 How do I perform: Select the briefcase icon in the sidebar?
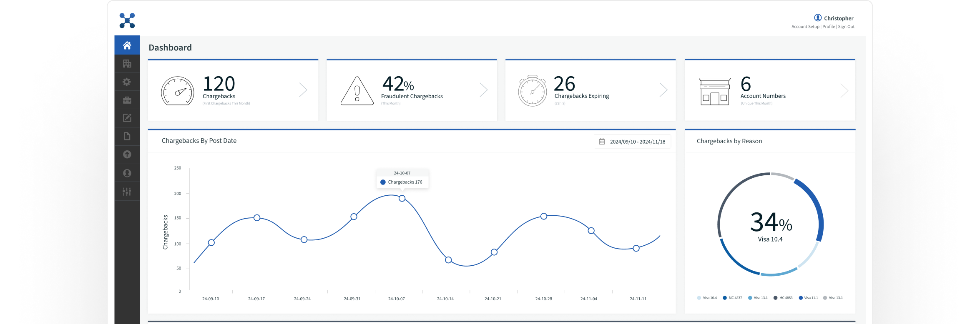[127, 100]
